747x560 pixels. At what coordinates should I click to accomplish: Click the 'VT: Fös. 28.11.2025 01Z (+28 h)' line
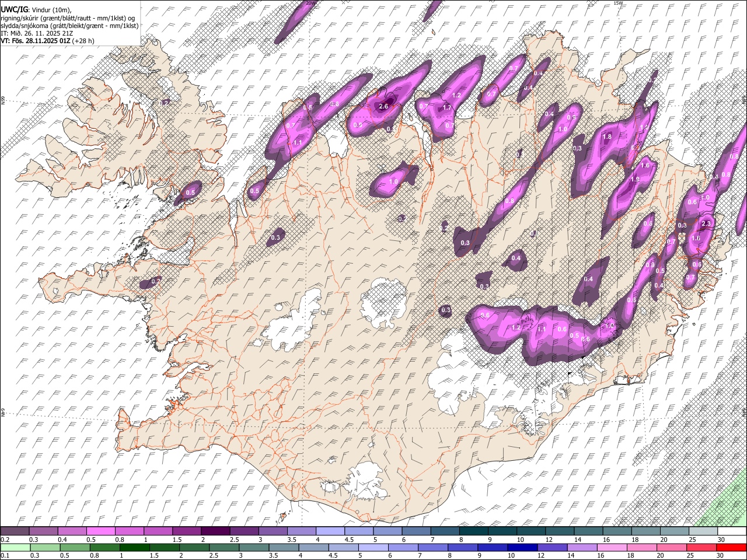(47, 41)
